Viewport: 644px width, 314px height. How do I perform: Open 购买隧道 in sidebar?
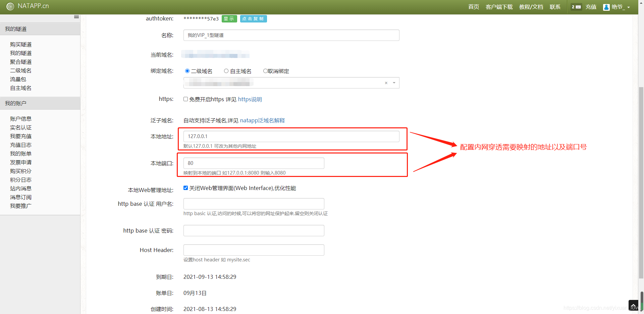(21, 45)
